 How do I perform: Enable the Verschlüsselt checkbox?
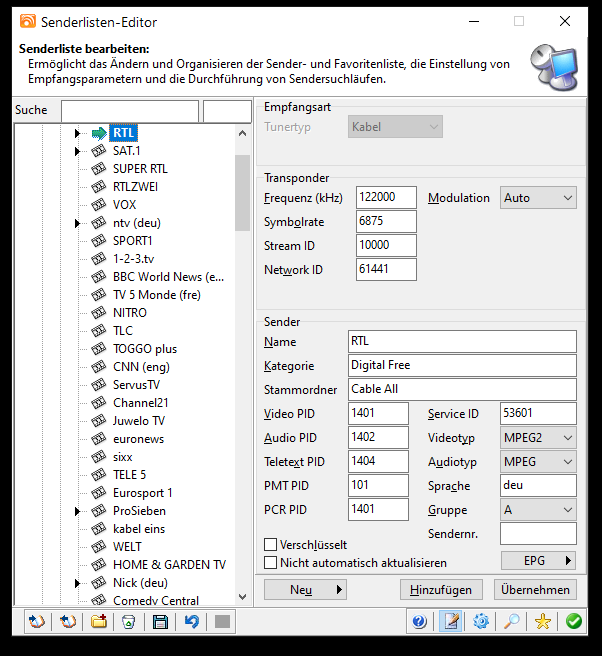[271, 545]
